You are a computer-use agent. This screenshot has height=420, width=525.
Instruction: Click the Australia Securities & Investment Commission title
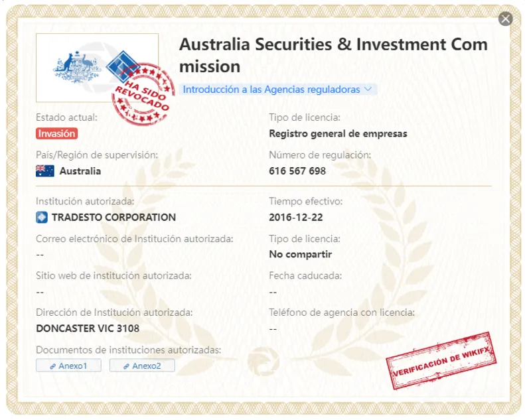point(333,55)
